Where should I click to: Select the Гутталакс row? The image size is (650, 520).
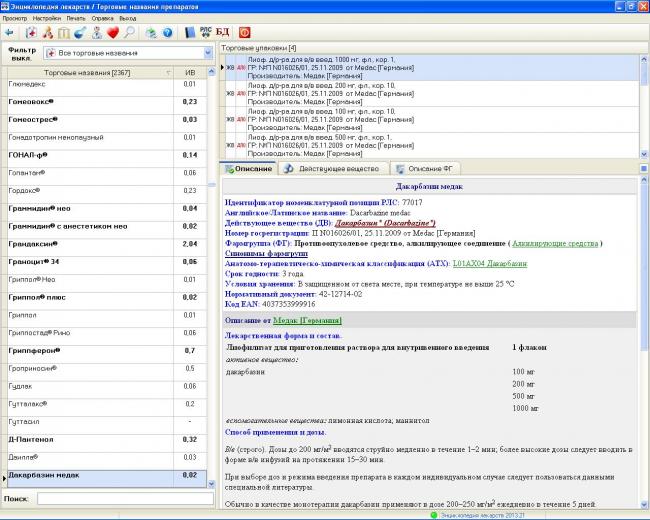coord(107,408)
